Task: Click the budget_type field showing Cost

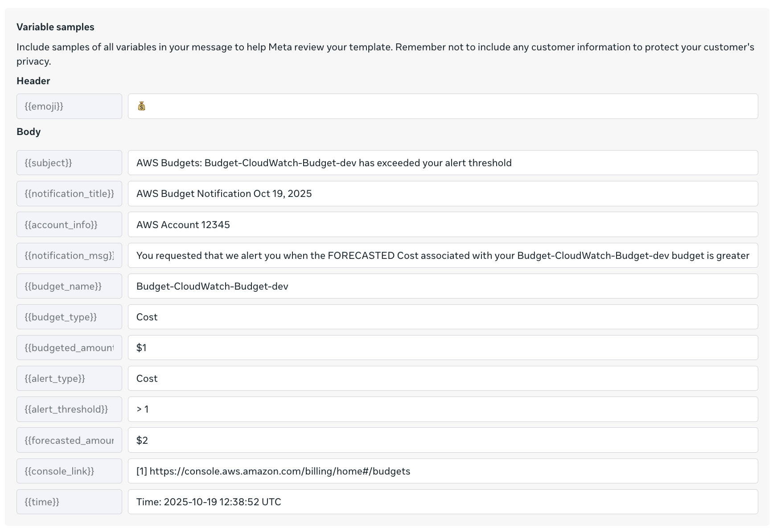Action: point(443,317)
